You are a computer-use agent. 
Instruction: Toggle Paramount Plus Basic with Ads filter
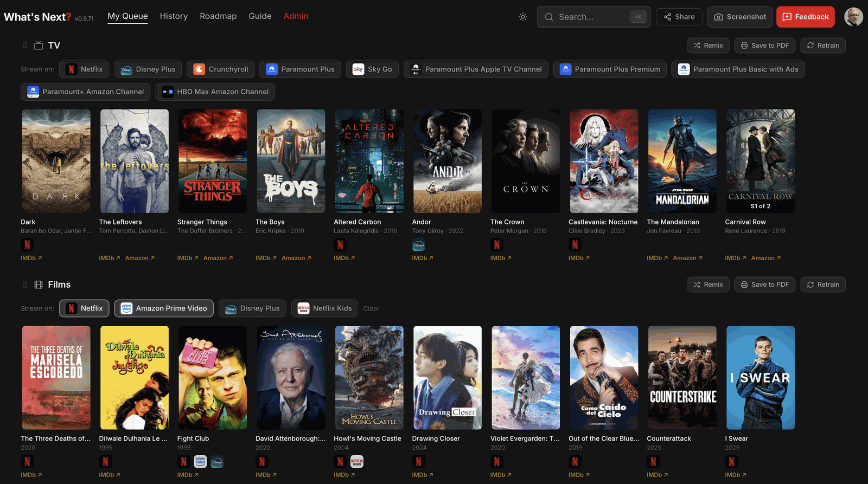click(x=738, y=69)
